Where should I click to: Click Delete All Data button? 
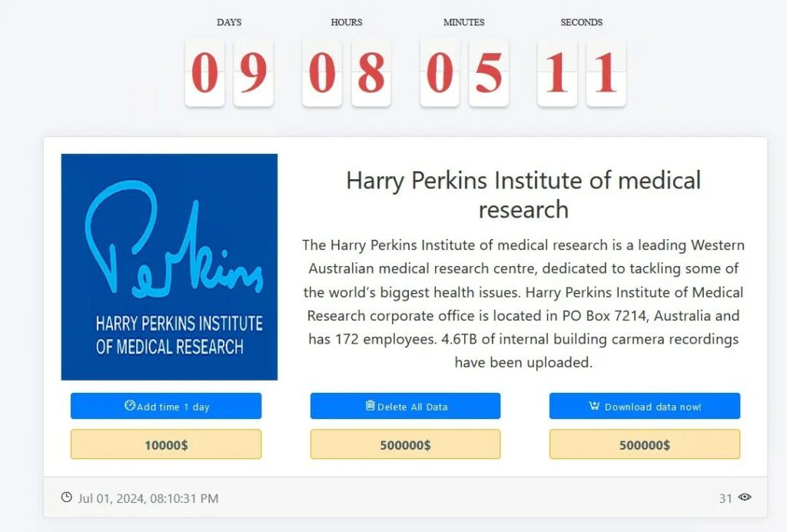point(406,406)
